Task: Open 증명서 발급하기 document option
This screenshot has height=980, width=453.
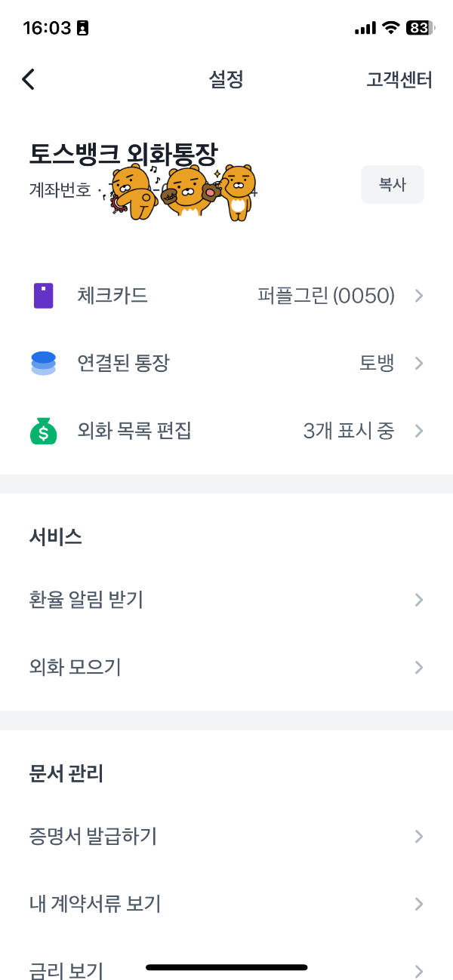Action: pyautogui.click(x=226, y=836)
